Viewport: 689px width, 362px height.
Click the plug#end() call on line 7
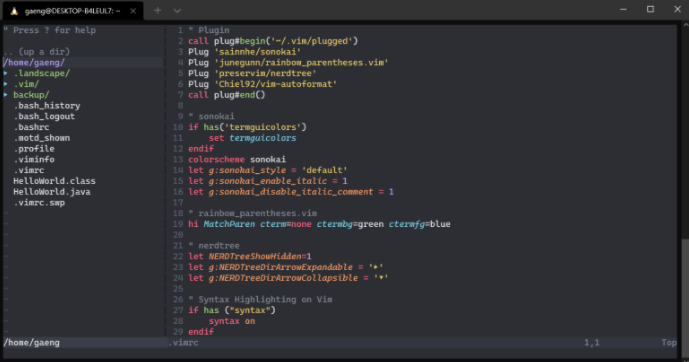(240, 95)
